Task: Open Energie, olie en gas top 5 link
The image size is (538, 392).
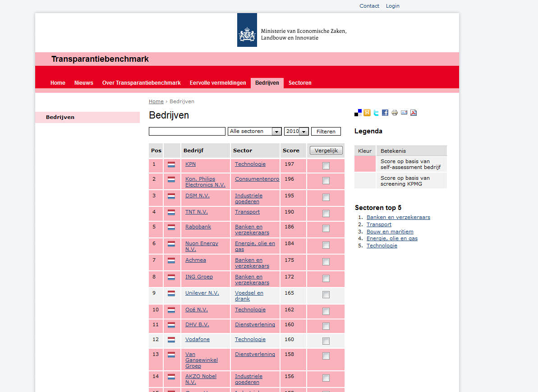Action: pyautogui.click(x=392, y=239)
